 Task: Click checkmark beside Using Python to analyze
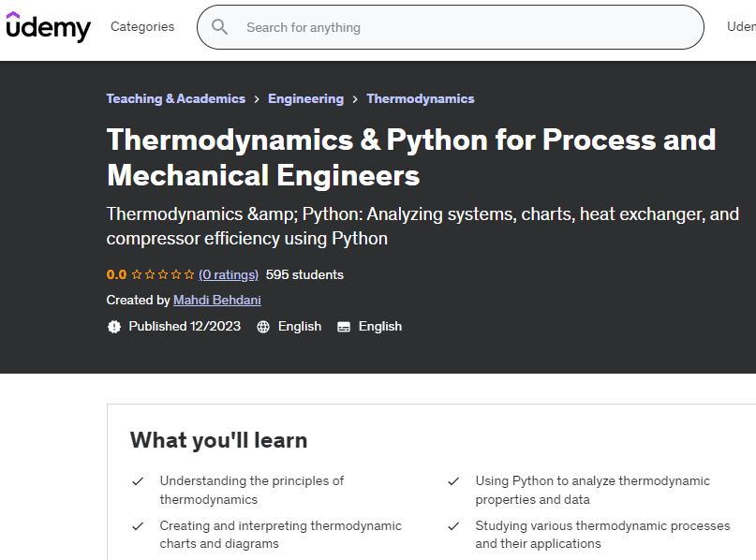click(453, 481)
